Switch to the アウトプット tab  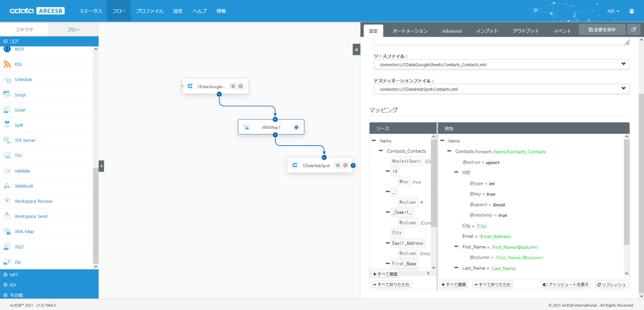[526, 31]
